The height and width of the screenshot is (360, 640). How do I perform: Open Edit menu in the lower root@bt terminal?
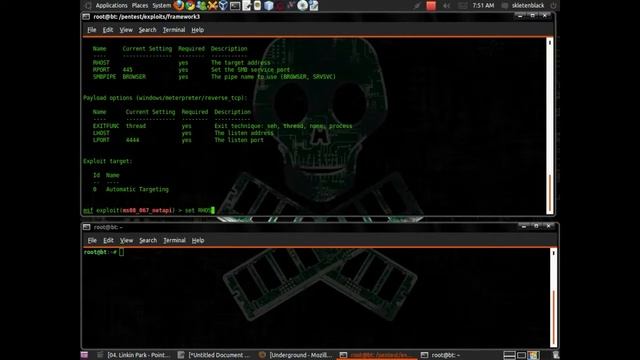108,240
